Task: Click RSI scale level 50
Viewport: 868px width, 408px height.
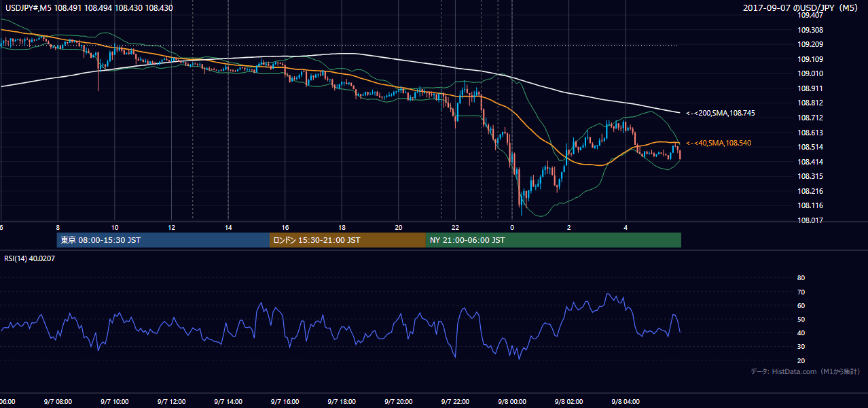Action: pyautogui.click(x=801, y=319)
